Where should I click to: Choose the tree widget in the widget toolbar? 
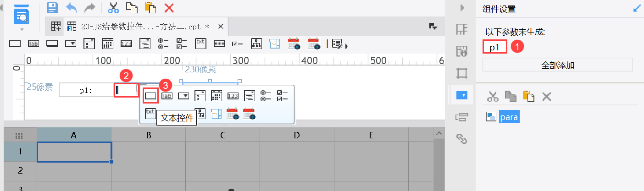[256, 44]
